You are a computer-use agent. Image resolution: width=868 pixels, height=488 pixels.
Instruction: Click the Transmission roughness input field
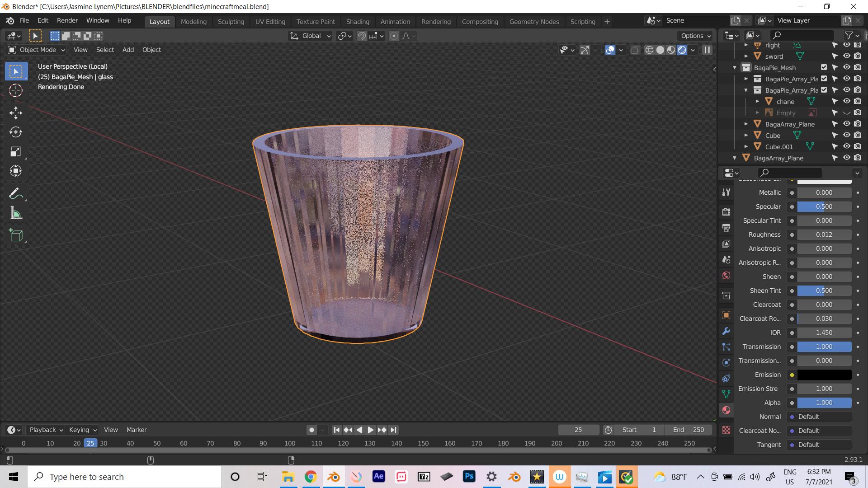click(x=825, y=361)
